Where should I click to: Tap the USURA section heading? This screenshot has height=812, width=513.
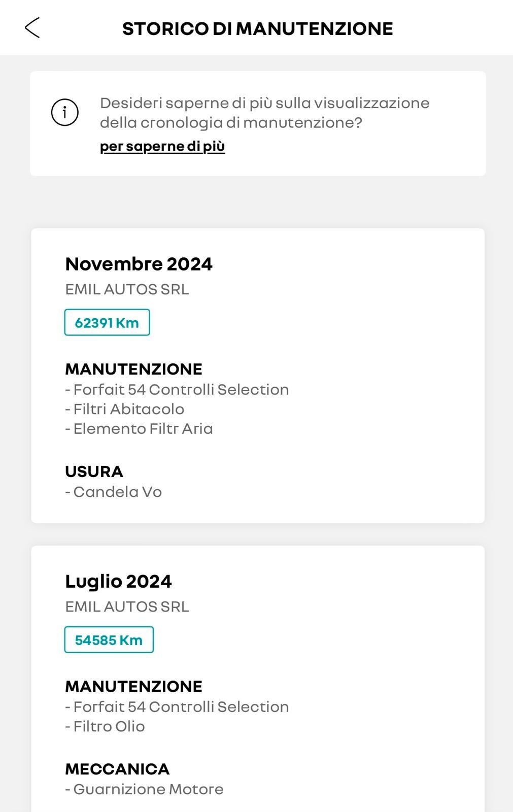pos(94,471)
